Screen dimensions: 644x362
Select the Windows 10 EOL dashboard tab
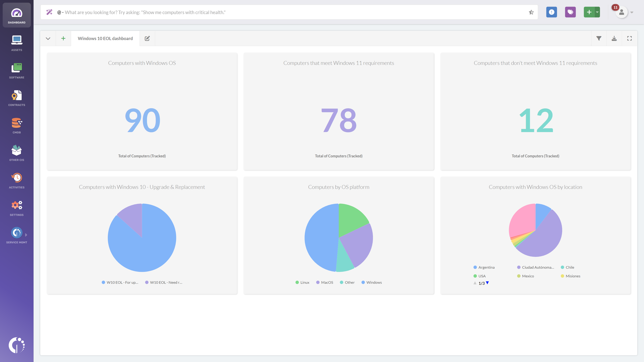tap(105, 39)
